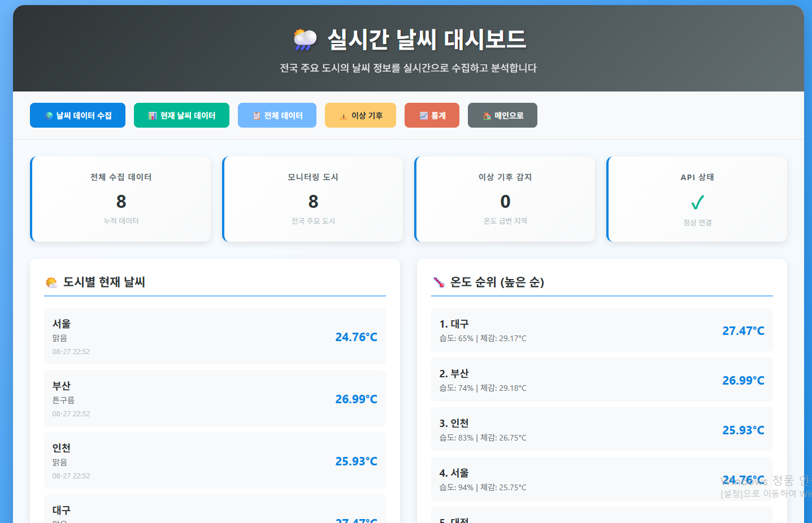
Task: Click the '2. 부산' ranking row
Action: tap(602, 380)
